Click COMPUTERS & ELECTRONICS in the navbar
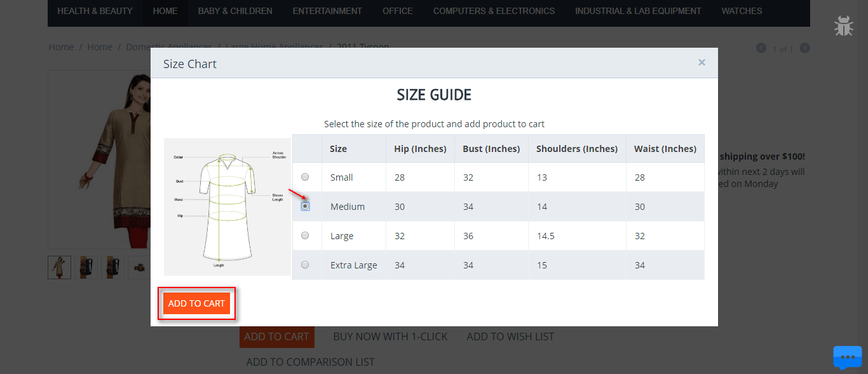 click(494, 10)
